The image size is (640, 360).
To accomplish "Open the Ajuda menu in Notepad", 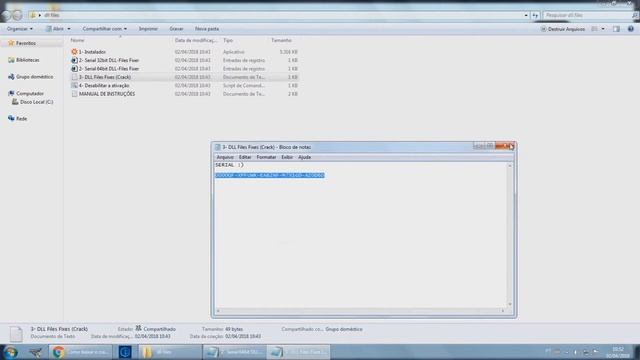I will click(304, 157).
